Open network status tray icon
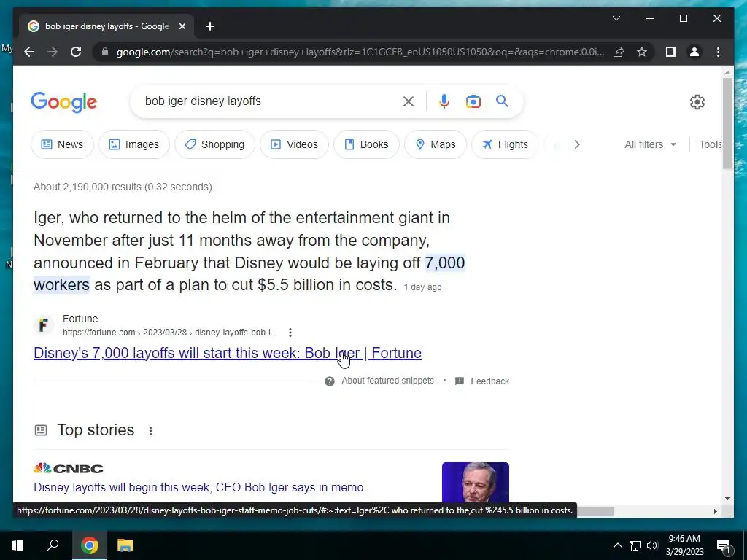 pyautogui.click(x=635, y=545)
